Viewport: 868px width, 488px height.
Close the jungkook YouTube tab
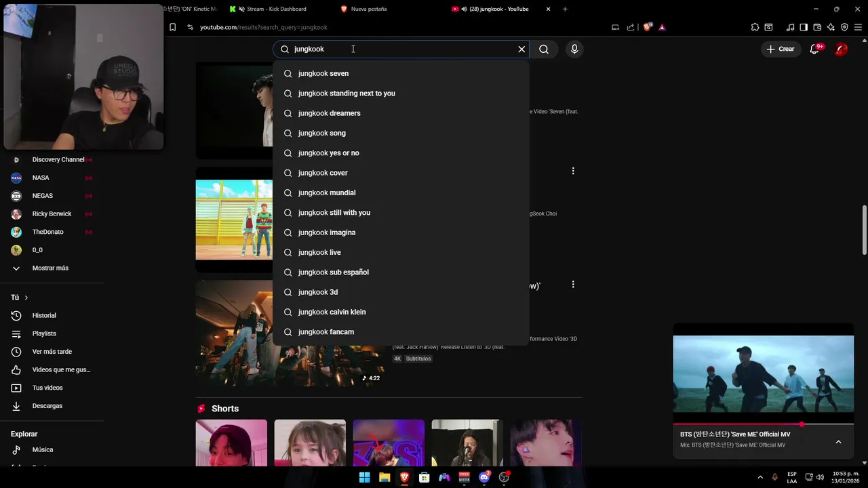pos(548,9)
